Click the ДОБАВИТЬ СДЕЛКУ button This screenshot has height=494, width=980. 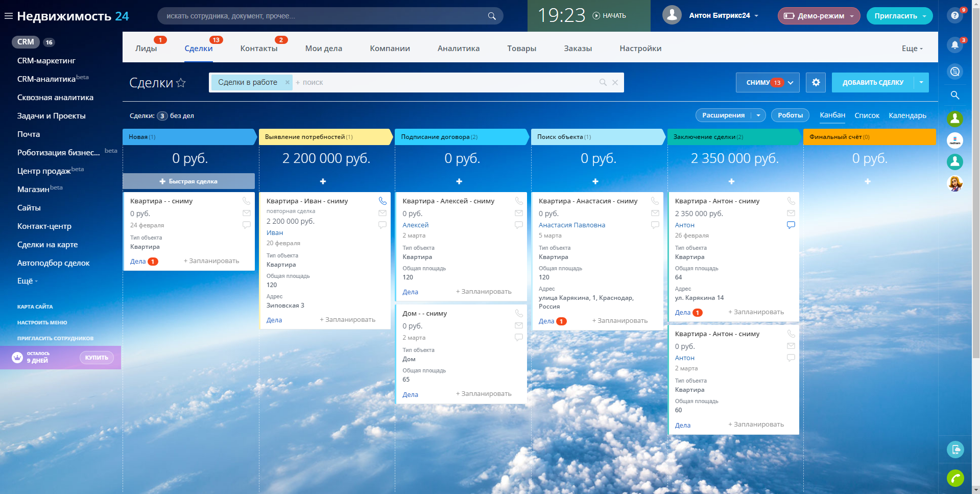click(873, 82)
